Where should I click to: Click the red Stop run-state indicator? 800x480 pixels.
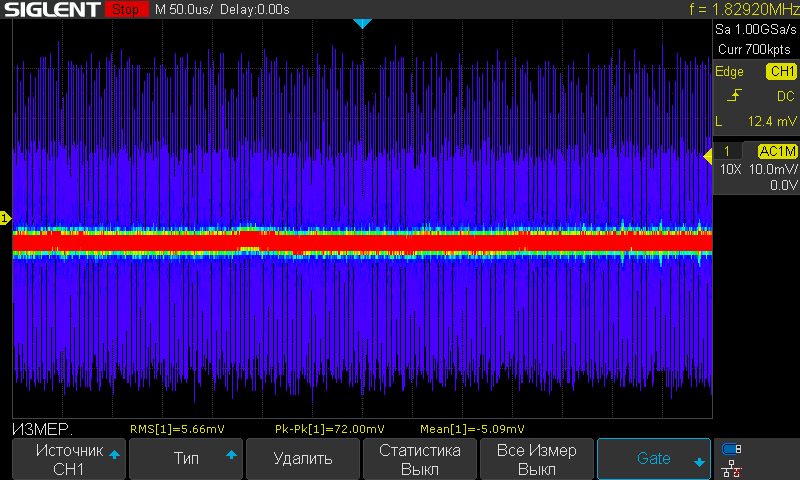pyautogui.click(x=124, y=10)
